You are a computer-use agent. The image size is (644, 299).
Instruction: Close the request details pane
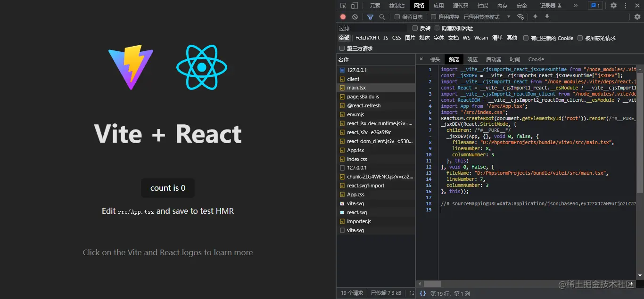pos(421,59)
